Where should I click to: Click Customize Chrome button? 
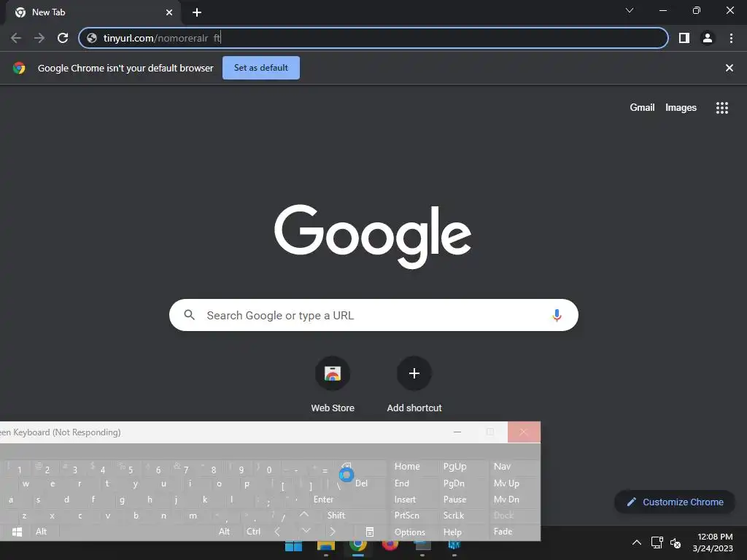(x=675, y=502)
